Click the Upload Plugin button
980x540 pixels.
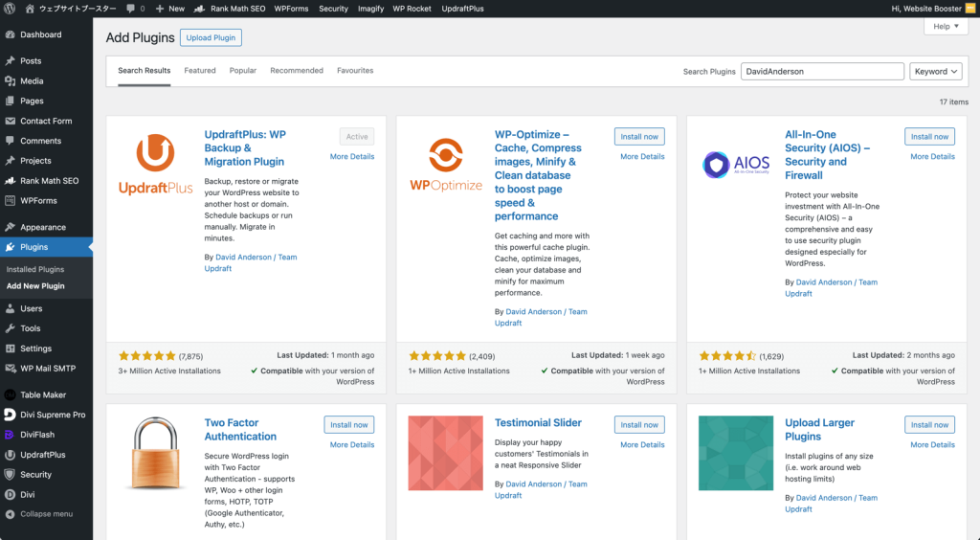pos(211,37)
